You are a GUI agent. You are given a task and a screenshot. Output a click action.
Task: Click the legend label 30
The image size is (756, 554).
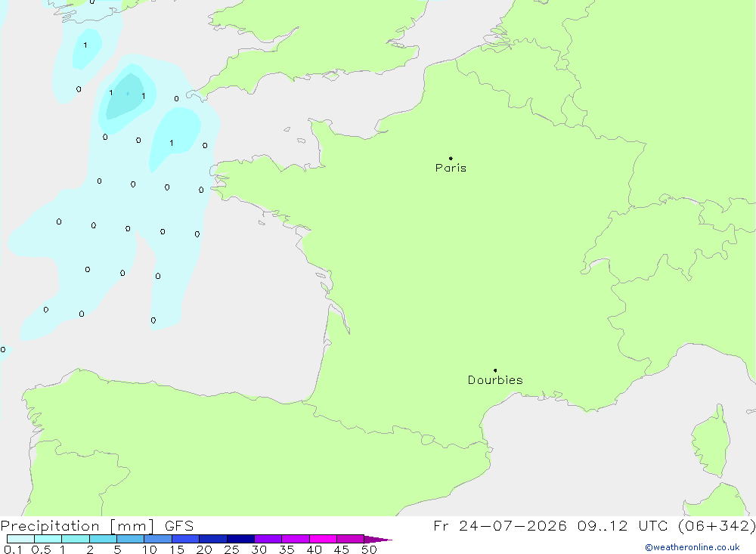point(259,549)
